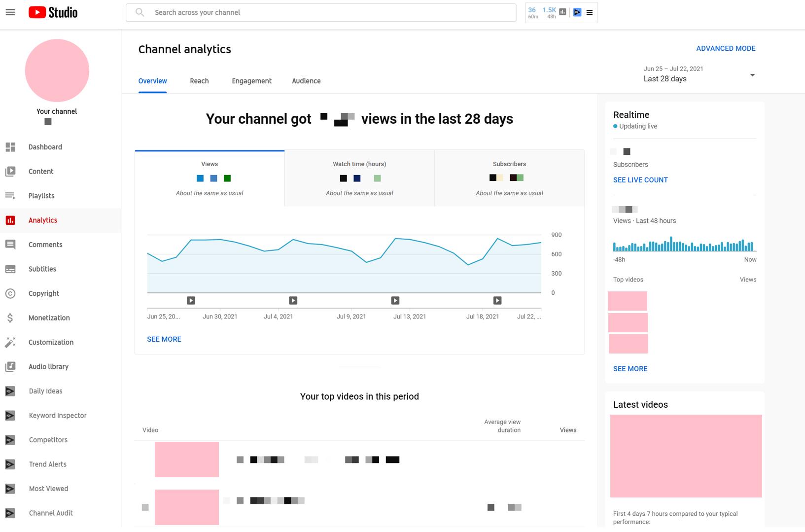Click the YouTube Studio logo
Viewport: 805px width, 532px height.
(52, 12)
